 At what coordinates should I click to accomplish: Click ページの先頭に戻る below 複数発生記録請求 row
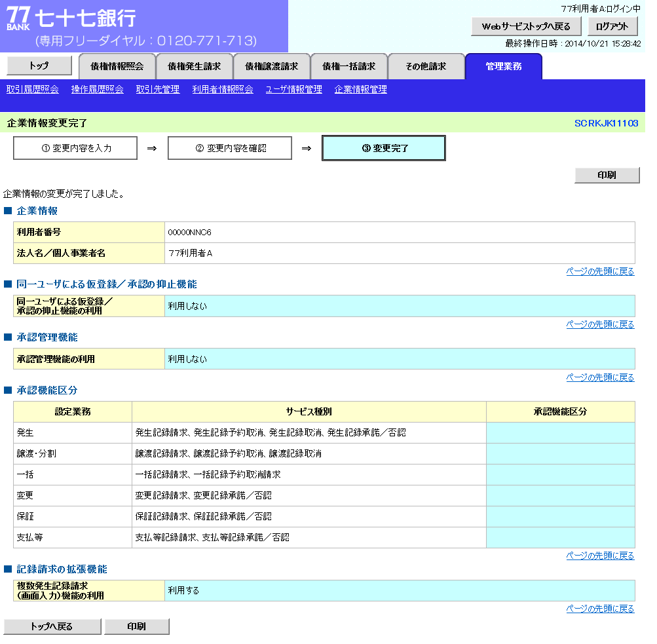coord(600,609)
